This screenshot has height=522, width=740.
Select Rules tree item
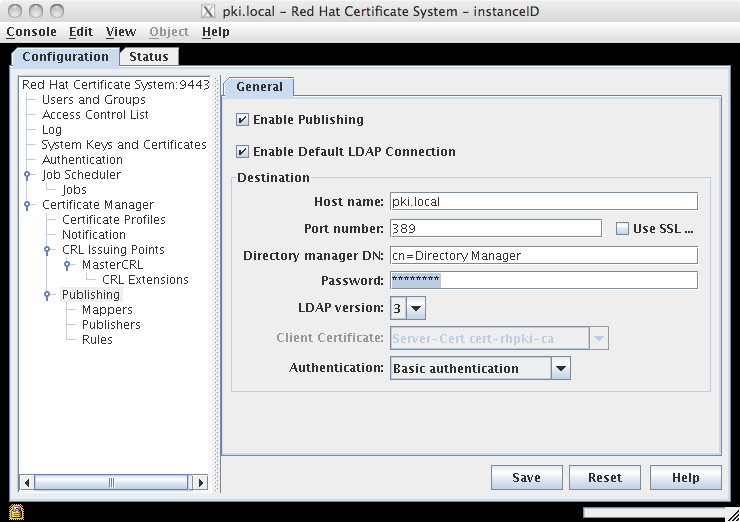[97, 340]
